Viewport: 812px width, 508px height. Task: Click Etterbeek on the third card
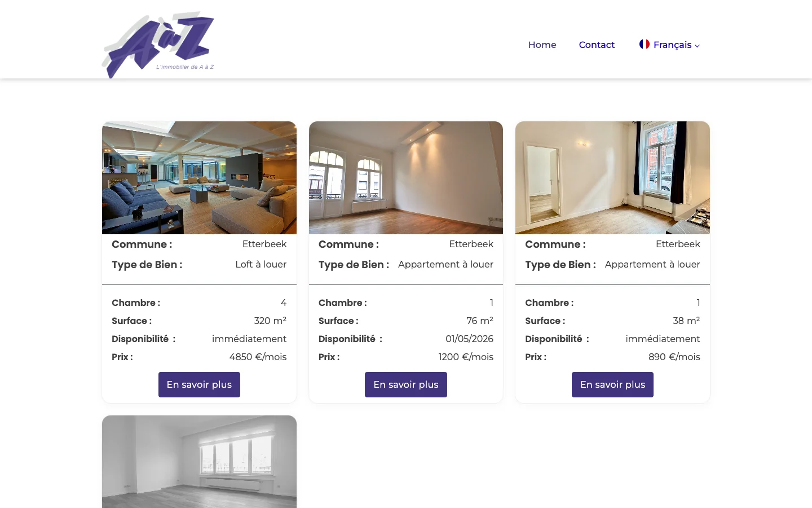tap(678, 244)
